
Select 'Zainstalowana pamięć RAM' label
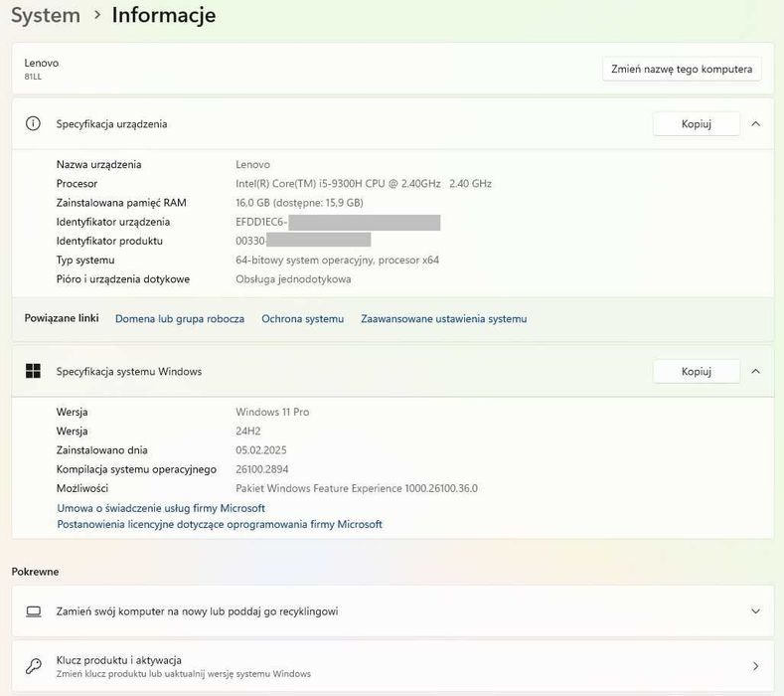[x=121, y=203]
